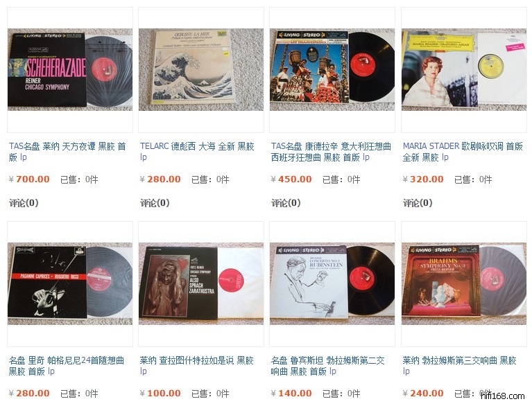
Task: Click the MARIA STADER 歌剧咏叹调 link
Action: [463, 152]
